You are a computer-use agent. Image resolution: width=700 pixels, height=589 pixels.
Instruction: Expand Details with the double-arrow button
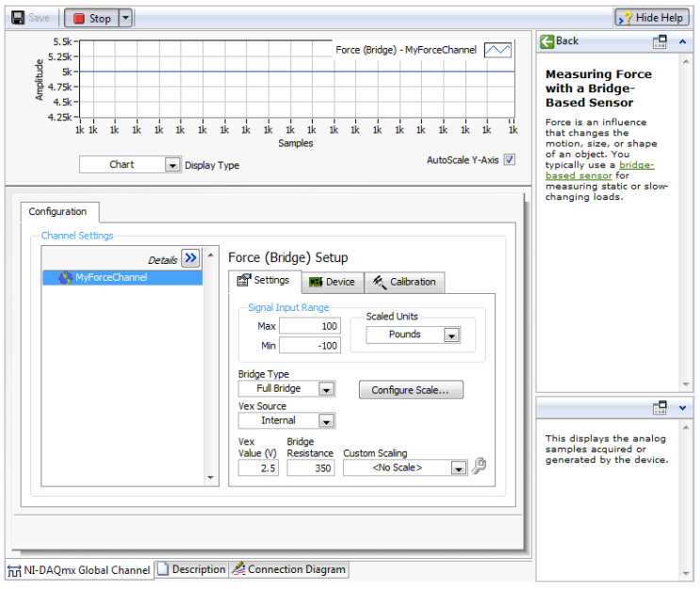[x=190, y=258]
